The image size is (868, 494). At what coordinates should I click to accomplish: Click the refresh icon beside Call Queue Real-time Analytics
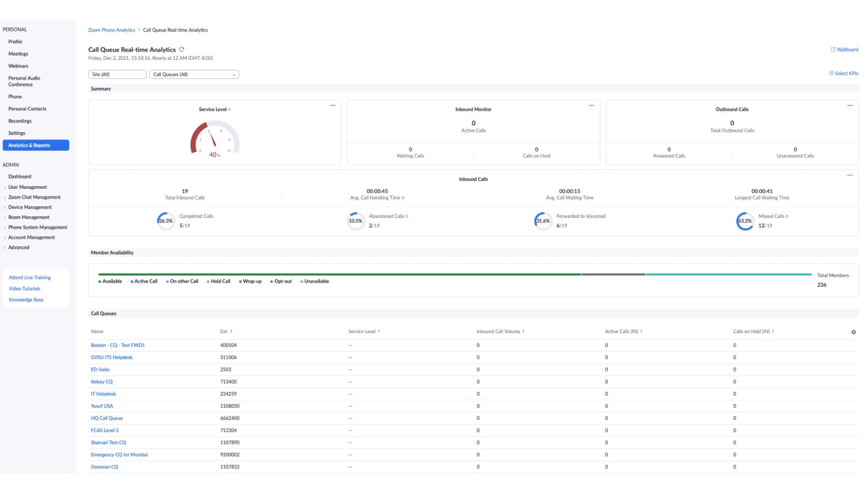click(x=182, y=49)
